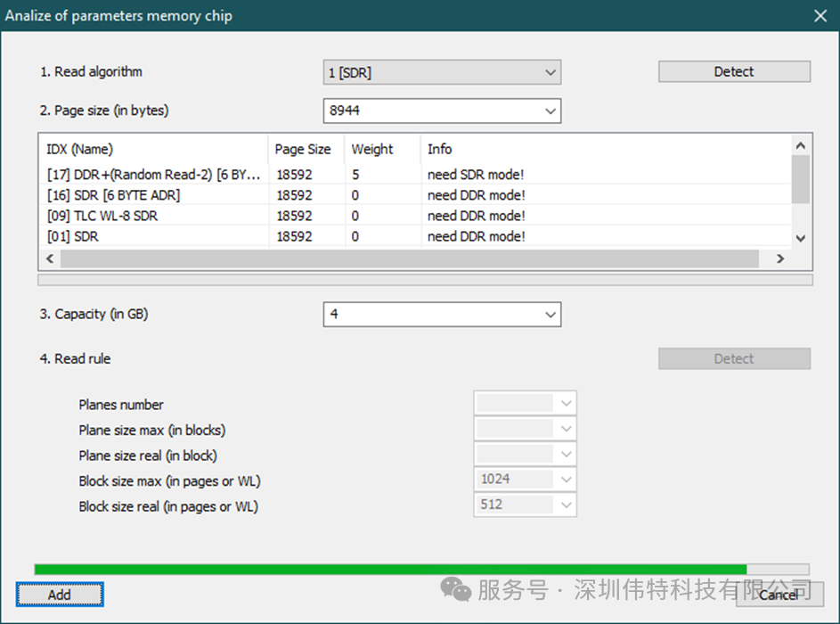Viewport: 840px width, 624px height.
Task: Sort by the IDX (Name) column header
Action: tap(153, 149)
